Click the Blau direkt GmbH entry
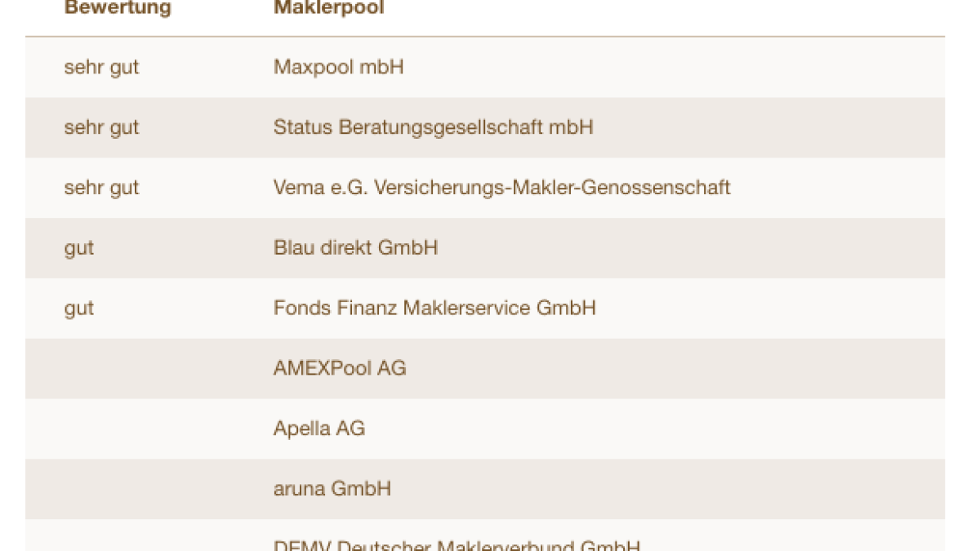Screen dimensions: 980x551 [x=355, y=248]
